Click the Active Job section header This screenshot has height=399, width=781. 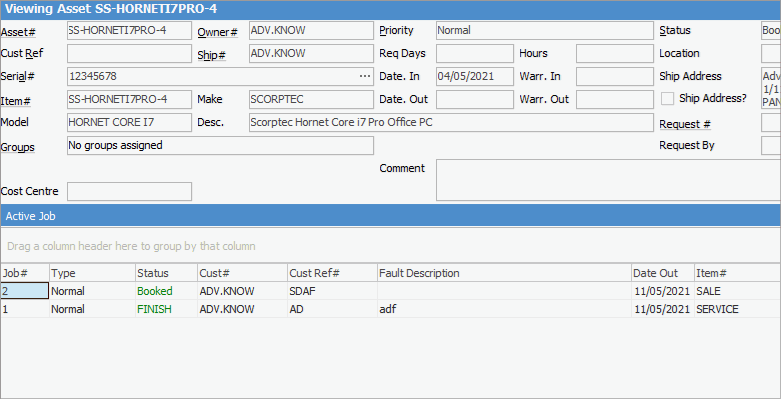(x=390, y=216)
